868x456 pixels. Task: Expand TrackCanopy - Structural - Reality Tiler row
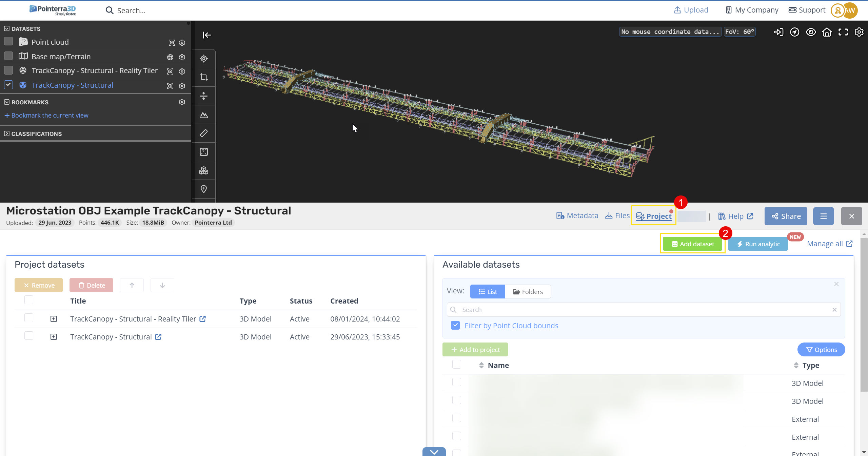point(54,319)
